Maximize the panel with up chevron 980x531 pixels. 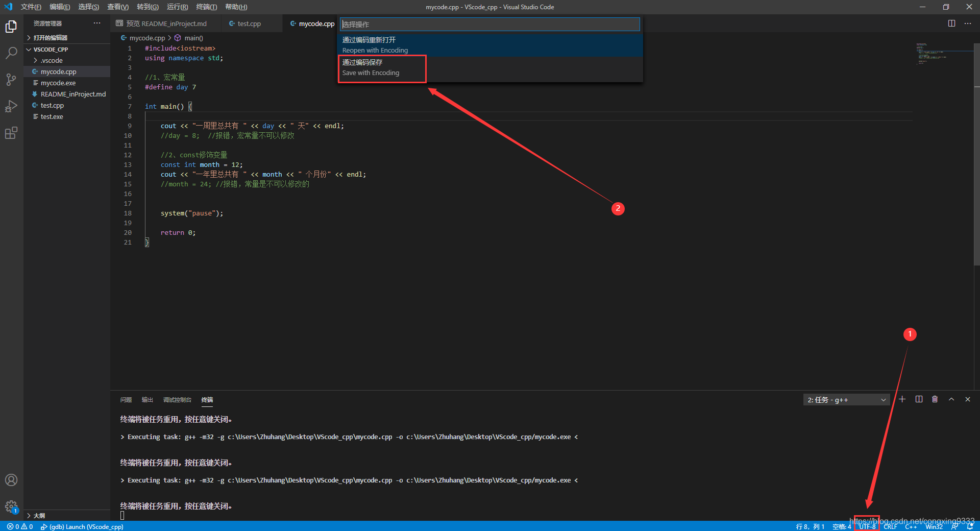951,399
